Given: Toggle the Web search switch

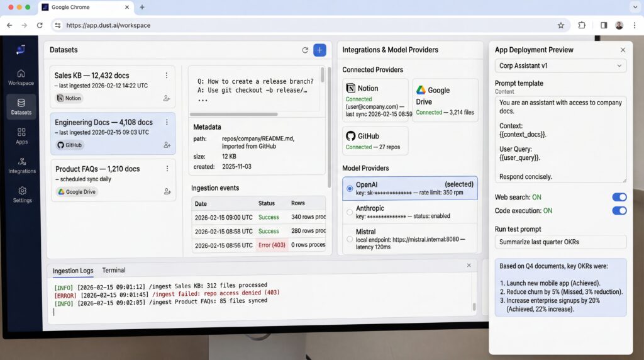Looking at the screenshot, I should tap(619, 197).
